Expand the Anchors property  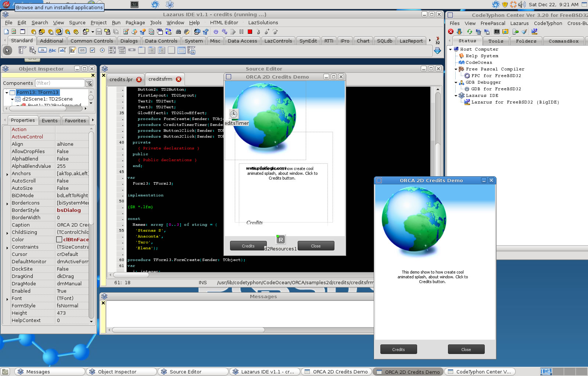pos(7,174)
